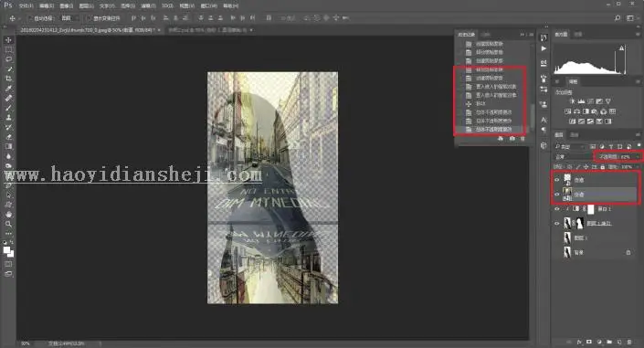
Task: Select the Move tool in the toolbox
Action: pyautogui.click(x=8, y=40)
